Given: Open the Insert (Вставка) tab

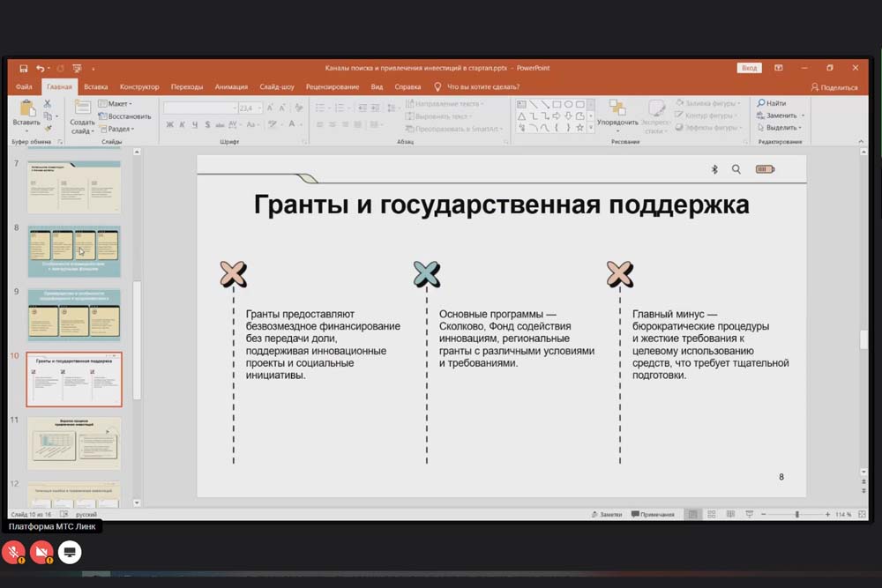Looking at the screenshot, I should [95, 87].
